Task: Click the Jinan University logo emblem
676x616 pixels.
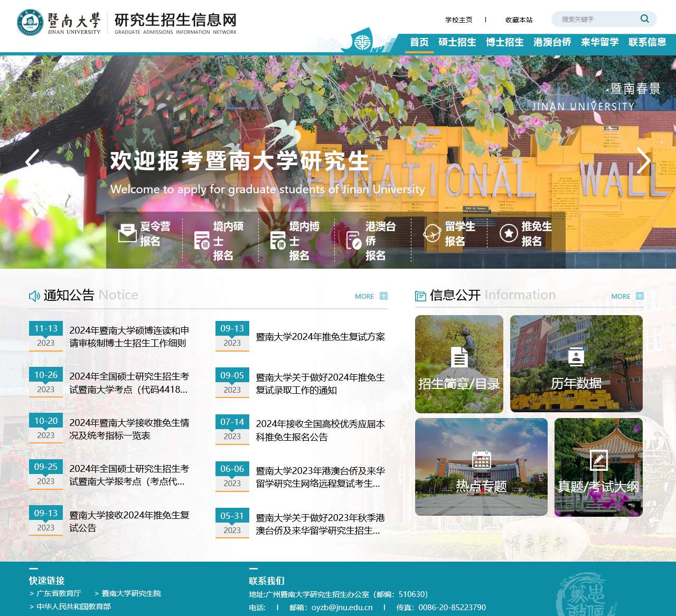Action: 30,23
